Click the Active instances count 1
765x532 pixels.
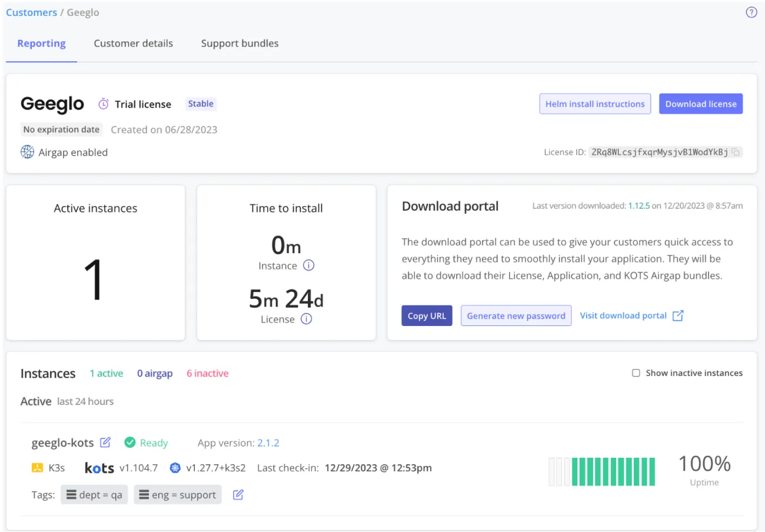94,280
